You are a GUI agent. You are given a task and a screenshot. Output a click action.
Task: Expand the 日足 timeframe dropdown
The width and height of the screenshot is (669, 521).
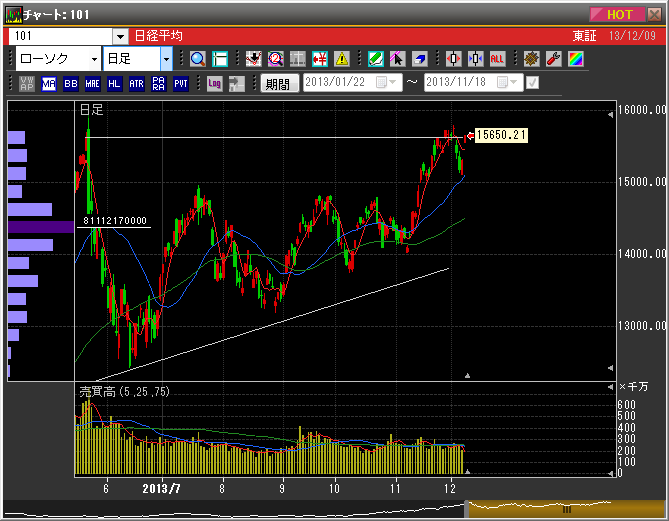tap(166, 59)
